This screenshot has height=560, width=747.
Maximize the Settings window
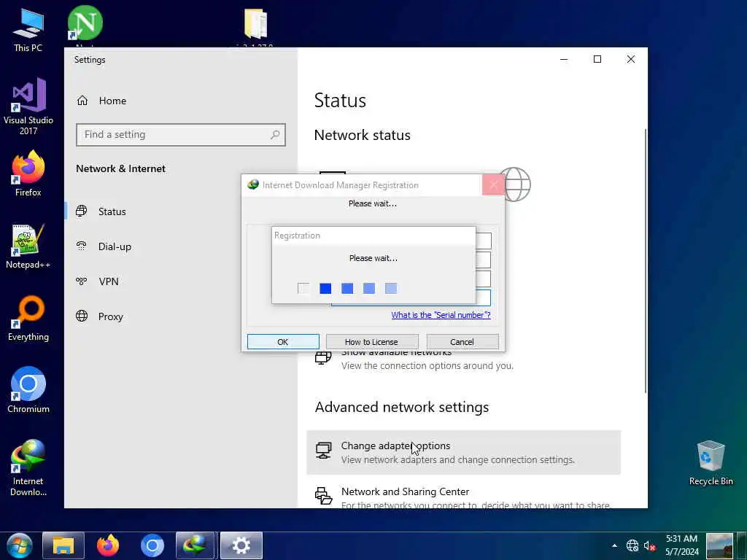(x=597, y=59)
